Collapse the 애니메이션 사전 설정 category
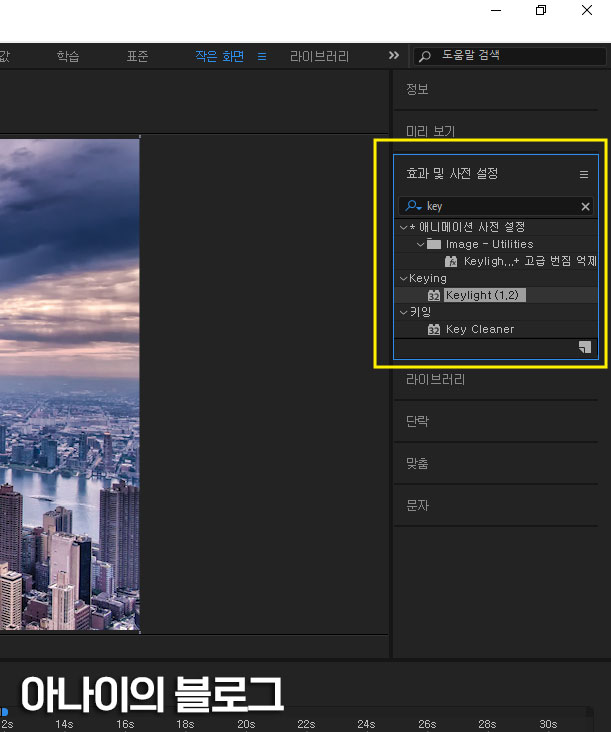Screen dimensions: 611x732 pyautogui.click(x=403, y=227)
